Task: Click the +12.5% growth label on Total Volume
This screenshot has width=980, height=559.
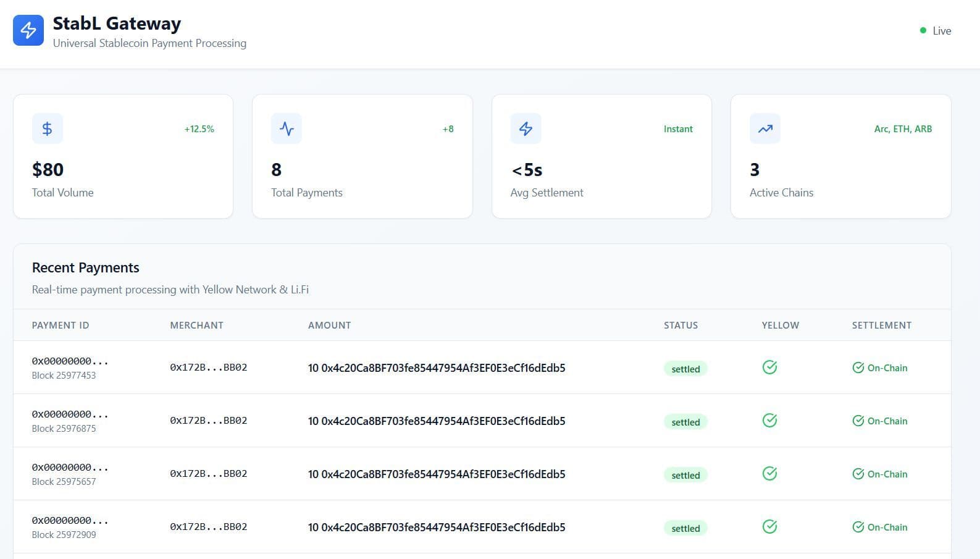Action: [199, 129]
